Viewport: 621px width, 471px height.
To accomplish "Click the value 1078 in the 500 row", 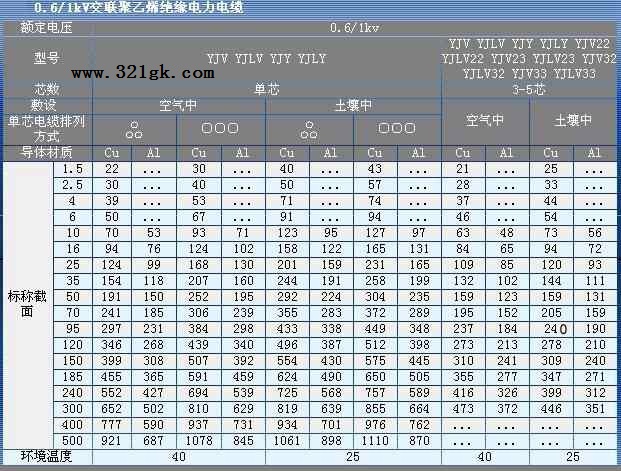I will point(198,440).
